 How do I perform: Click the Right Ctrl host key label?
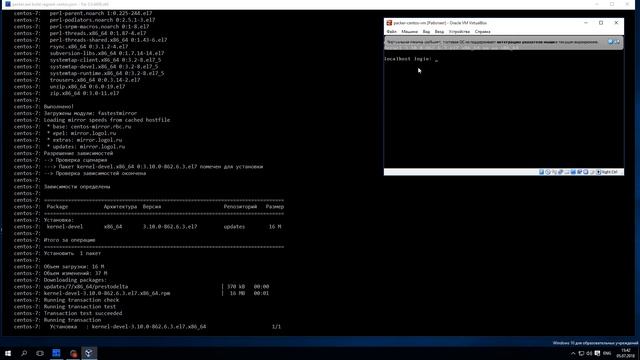pyautogui.click(x=609, y=172)
